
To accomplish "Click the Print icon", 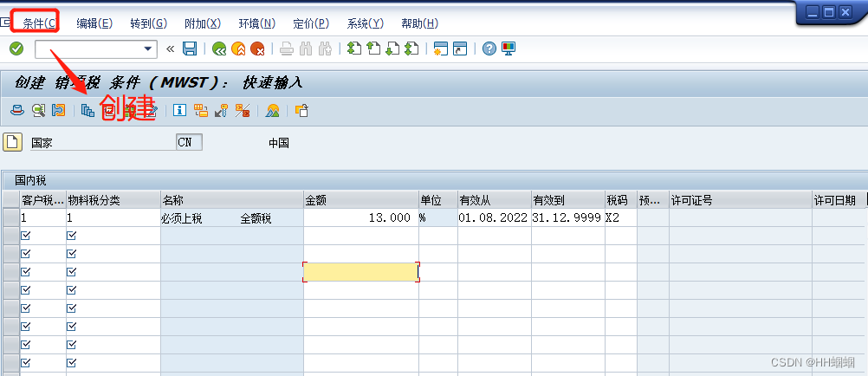I will [x=286, y=49].
